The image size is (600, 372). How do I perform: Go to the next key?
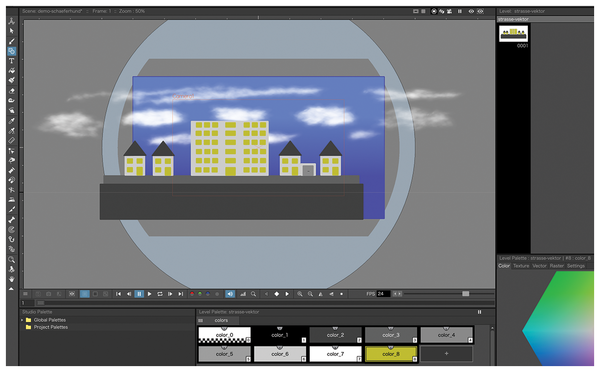(x=287, y=294)
